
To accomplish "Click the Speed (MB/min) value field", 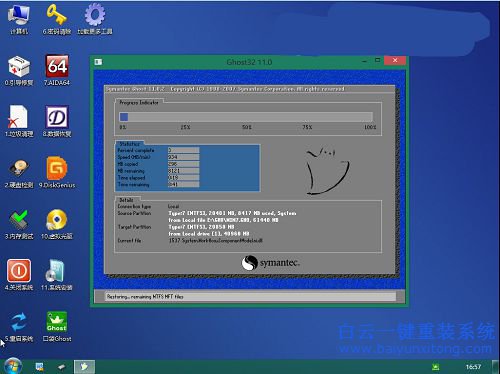I will [183, 157].
